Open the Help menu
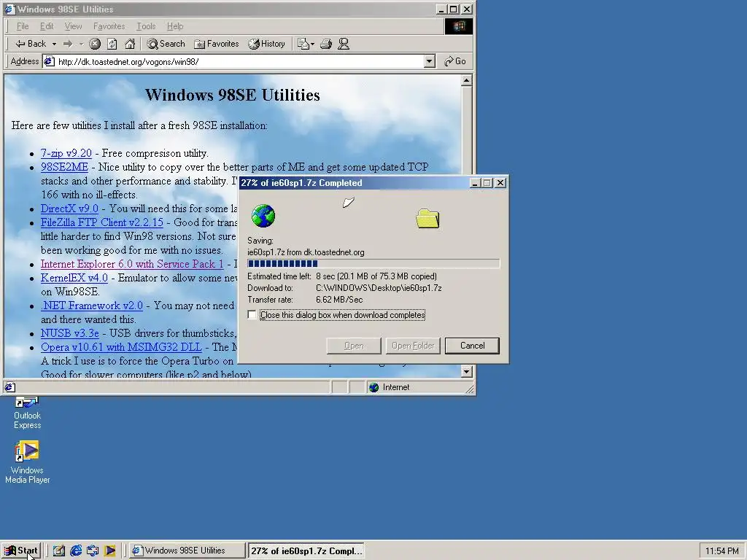This screenshot has height=560, width=747. click(175, 26)
